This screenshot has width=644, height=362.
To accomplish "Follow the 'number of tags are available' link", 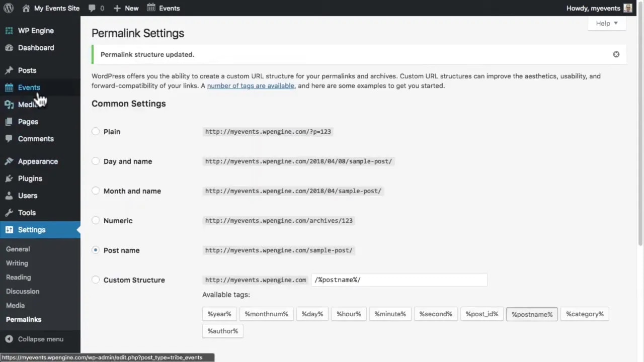I will (x=251, y=85).
